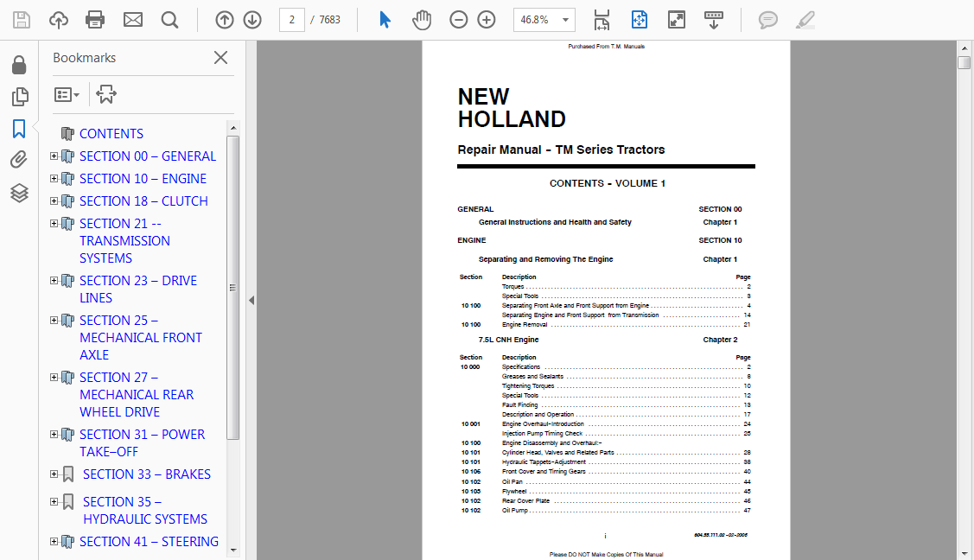Open the Attachments paperclip panel

[19, 160]
